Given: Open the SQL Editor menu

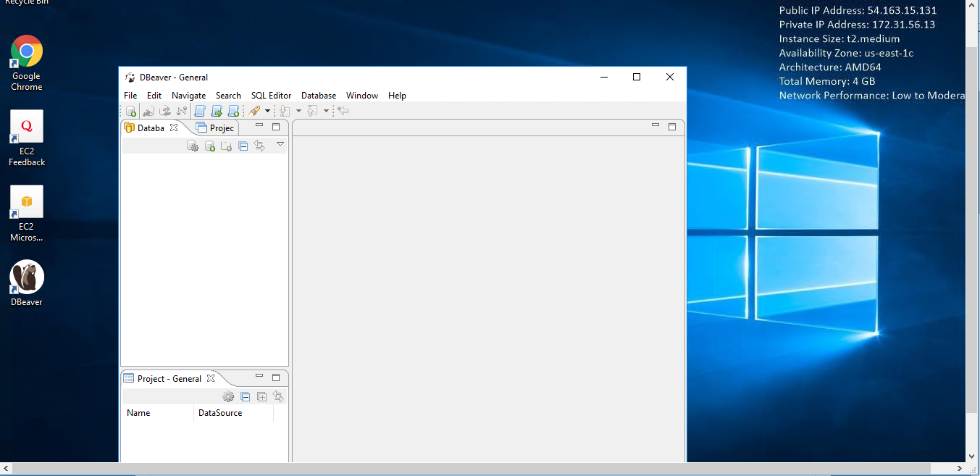Looking at the screenshot, I should 271,96.
